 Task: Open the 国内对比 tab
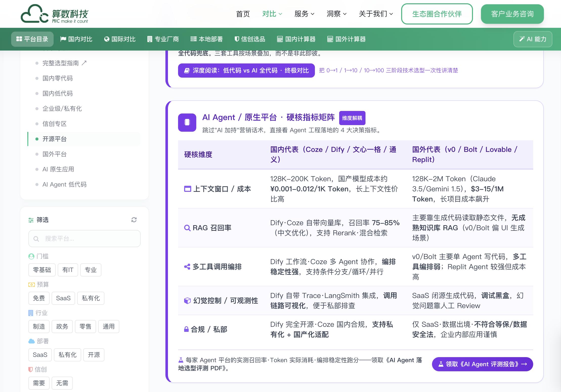(x=76, y=39)
